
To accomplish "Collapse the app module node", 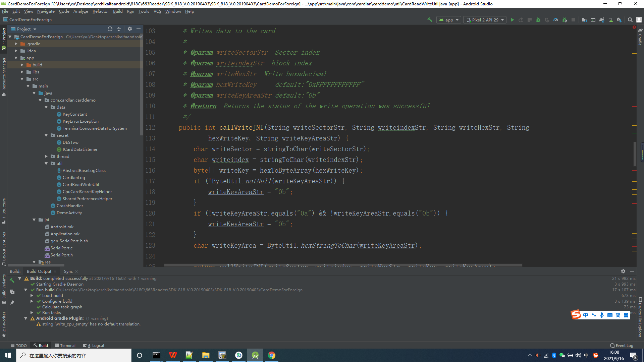I will click(x=16, y=58).
